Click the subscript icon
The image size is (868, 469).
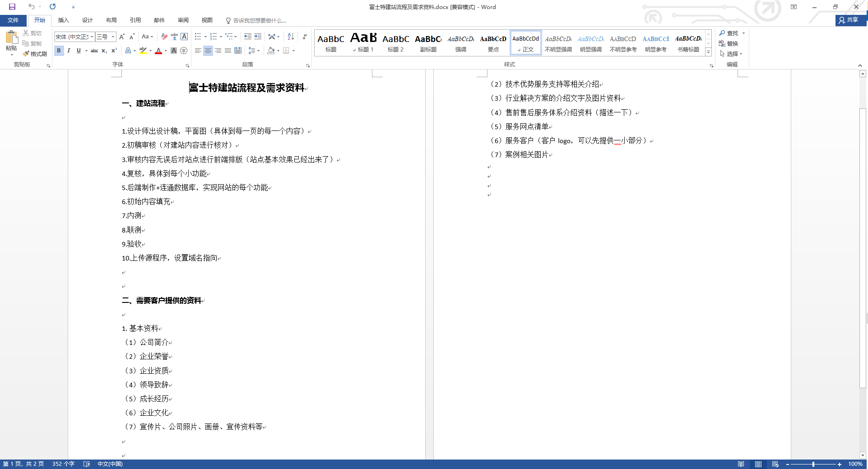click(104, 51)
